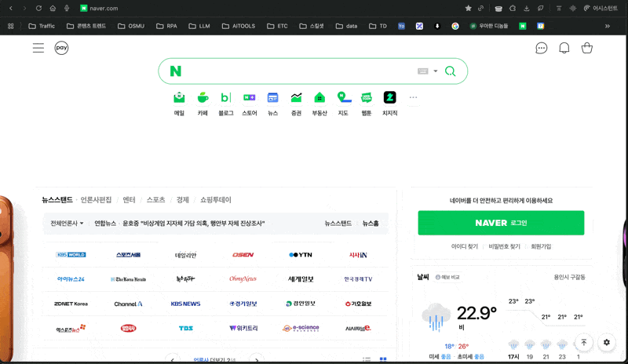Open the notifications bell icon

click(564, 48)
